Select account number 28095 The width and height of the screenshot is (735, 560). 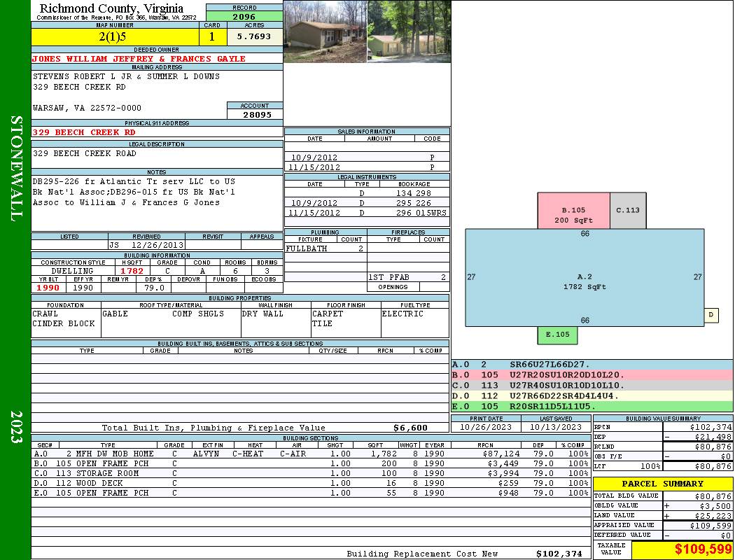[x=257, y=114]
